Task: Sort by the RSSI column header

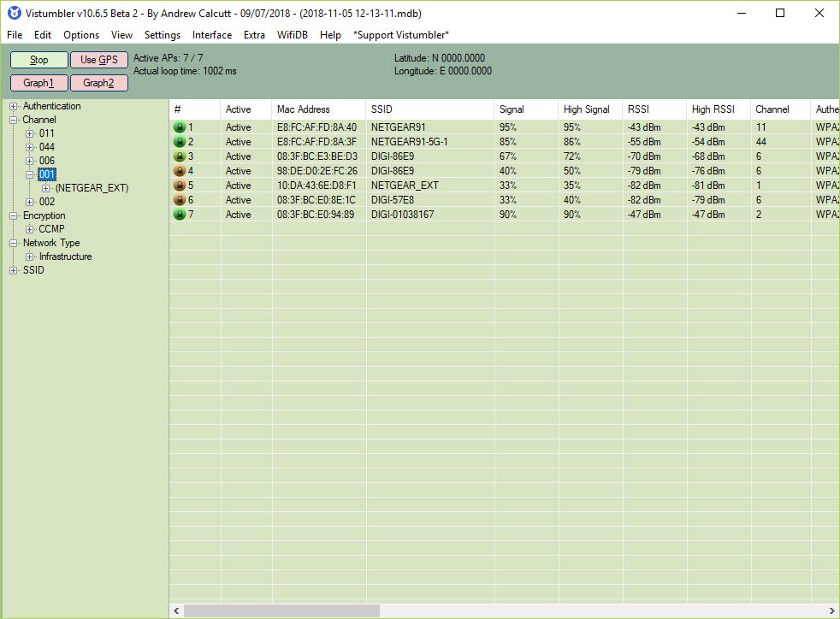Action: coord(654,109)
